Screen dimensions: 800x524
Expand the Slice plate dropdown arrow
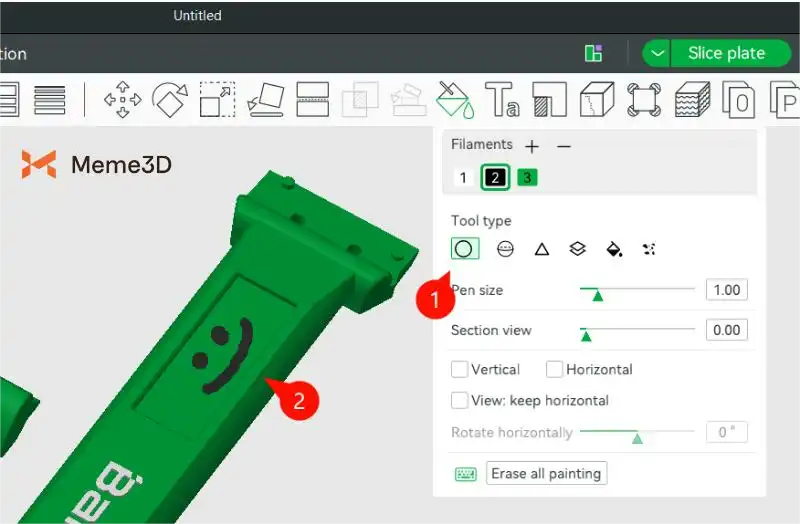[x=656, y=53]
